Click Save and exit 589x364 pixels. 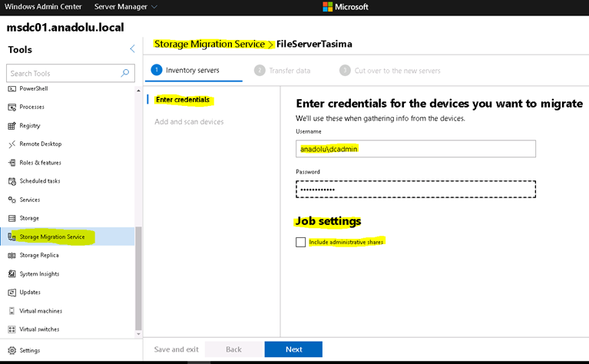(x=176, y=349)
